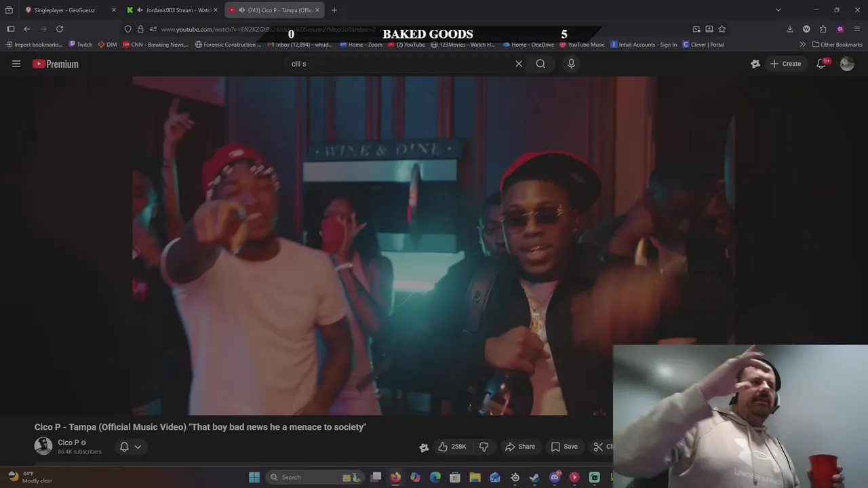Viewport: 868px width, 488px height.
Task: Go back one page
Action: [27, 29]
